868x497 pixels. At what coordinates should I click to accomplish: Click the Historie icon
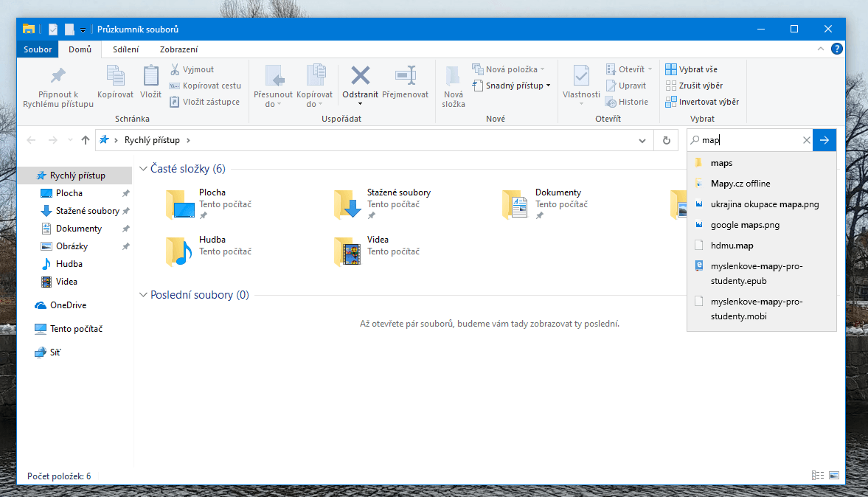pos(609,101)
